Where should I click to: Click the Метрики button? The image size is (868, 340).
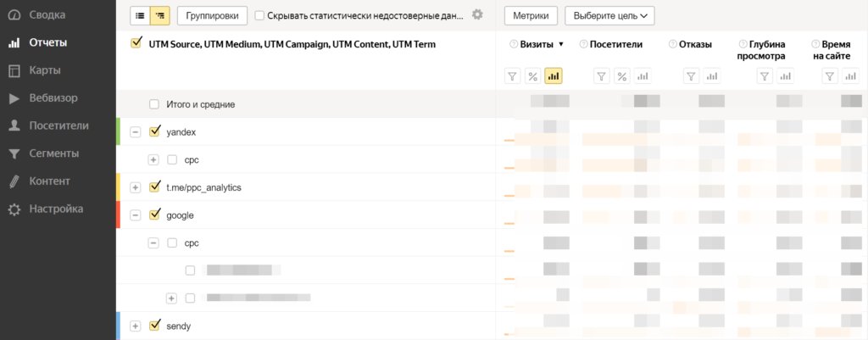531,15
